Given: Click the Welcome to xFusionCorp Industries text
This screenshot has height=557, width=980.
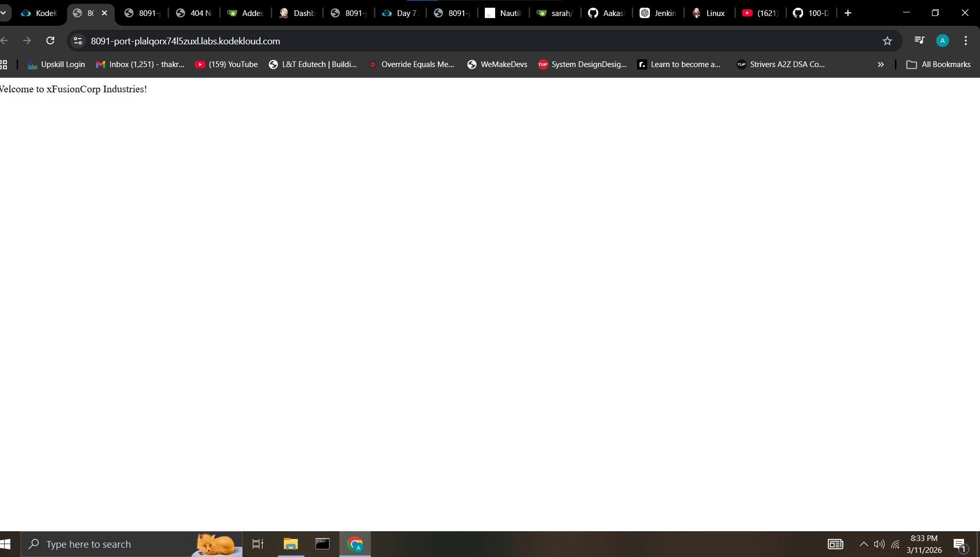Looking at the screenshot, I should 73,89.
